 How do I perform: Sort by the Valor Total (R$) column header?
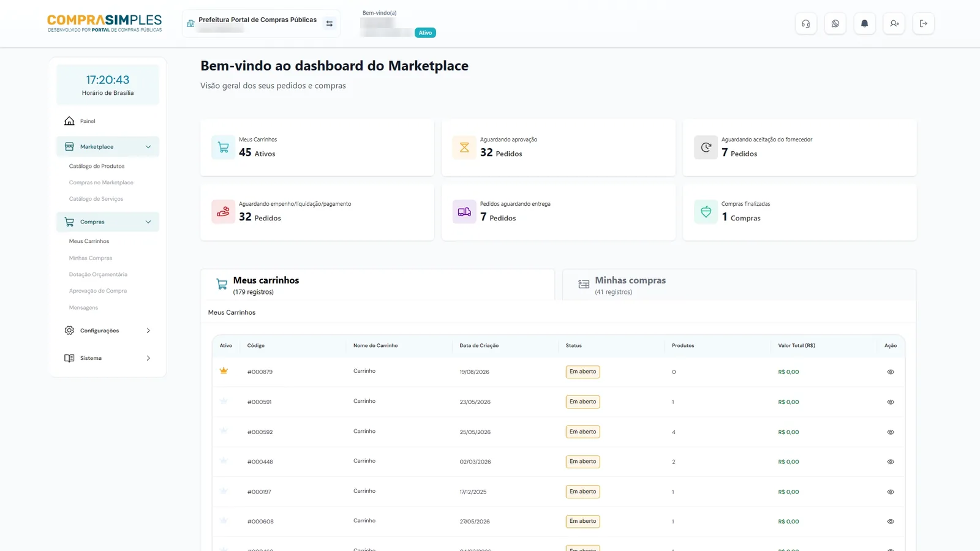pos(796,346)
